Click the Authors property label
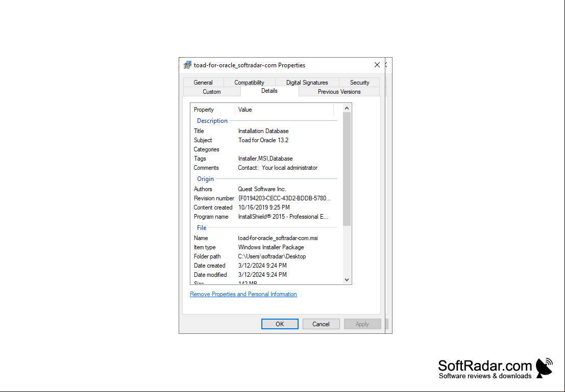The height and width of the screenshot is (392, 565). point(203,189)
